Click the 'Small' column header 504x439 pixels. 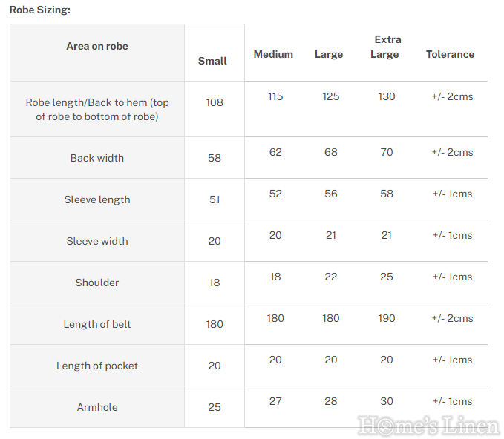(212, 61)
